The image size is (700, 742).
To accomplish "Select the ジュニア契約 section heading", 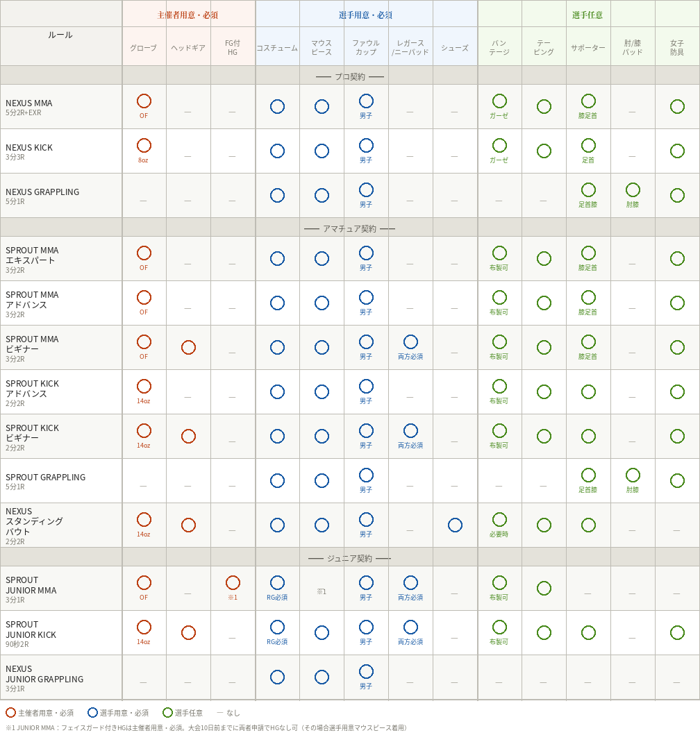I will [350, 559].
